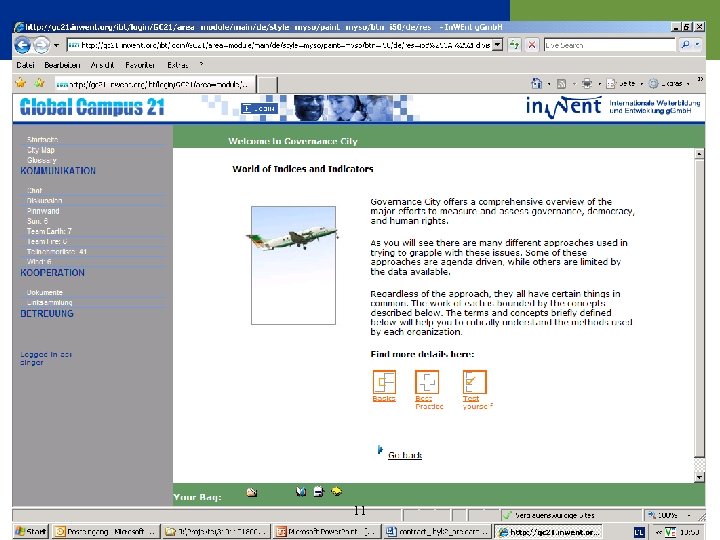Click the browser Back arrow button
This screenshot has width=720, height=540.
(22, 45)
